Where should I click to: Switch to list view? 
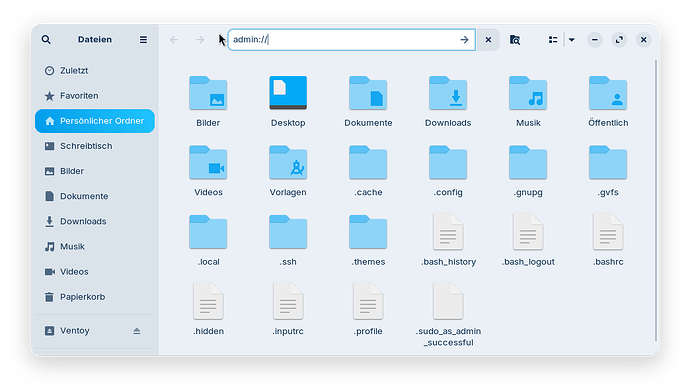click(553, 40)
